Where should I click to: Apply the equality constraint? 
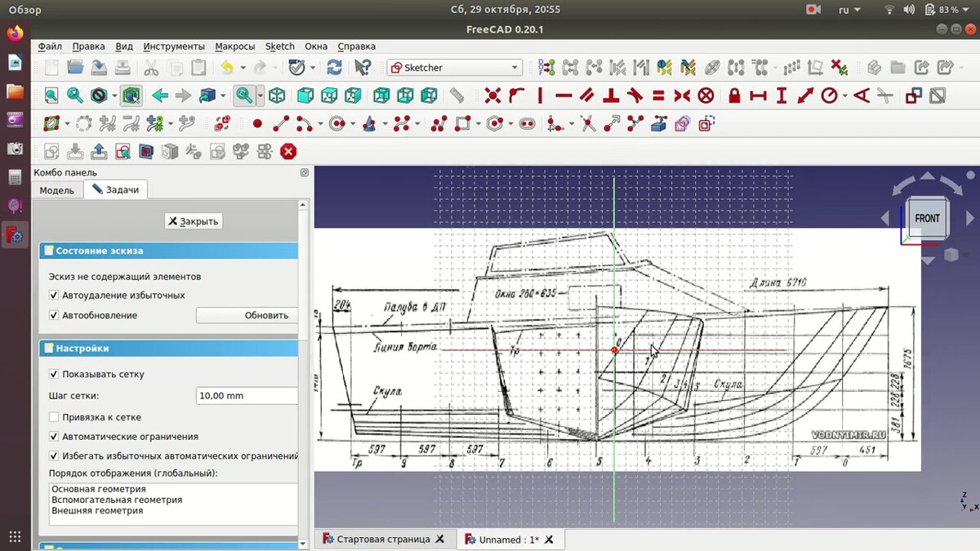(x=658, y=96)
